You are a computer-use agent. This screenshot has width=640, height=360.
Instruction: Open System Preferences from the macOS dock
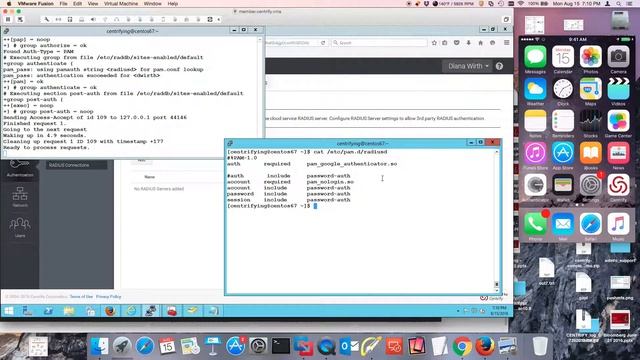coord(258,346)
